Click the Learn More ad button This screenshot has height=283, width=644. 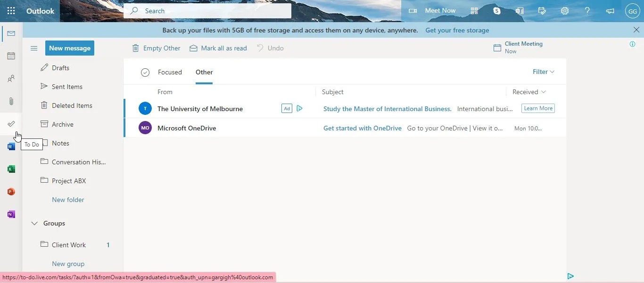point(538,108)
